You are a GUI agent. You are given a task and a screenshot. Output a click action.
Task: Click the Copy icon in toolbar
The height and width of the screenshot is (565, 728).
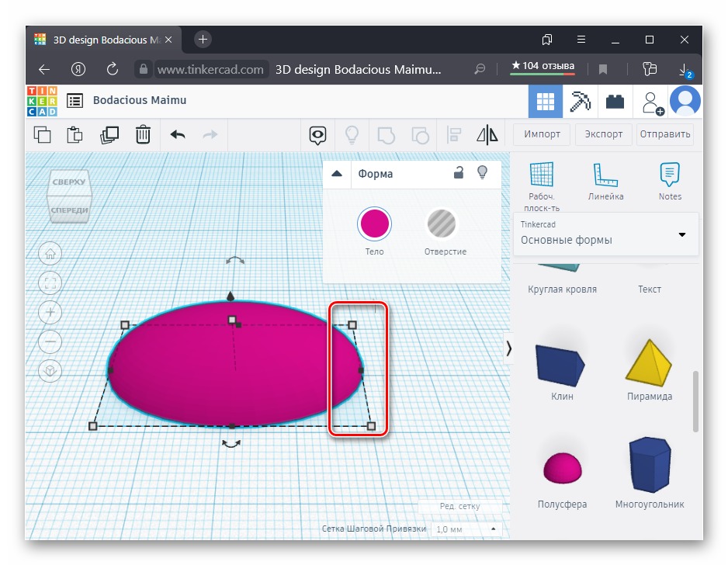point(43,134)
